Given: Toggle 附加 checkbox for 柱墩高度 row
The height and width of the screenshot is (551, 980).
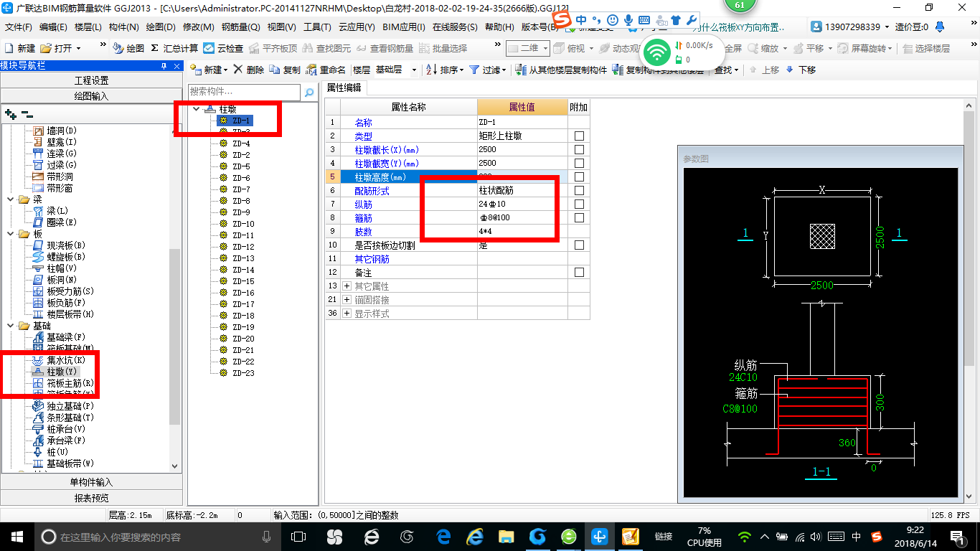Looking at the screenshot, I should 579,177.
